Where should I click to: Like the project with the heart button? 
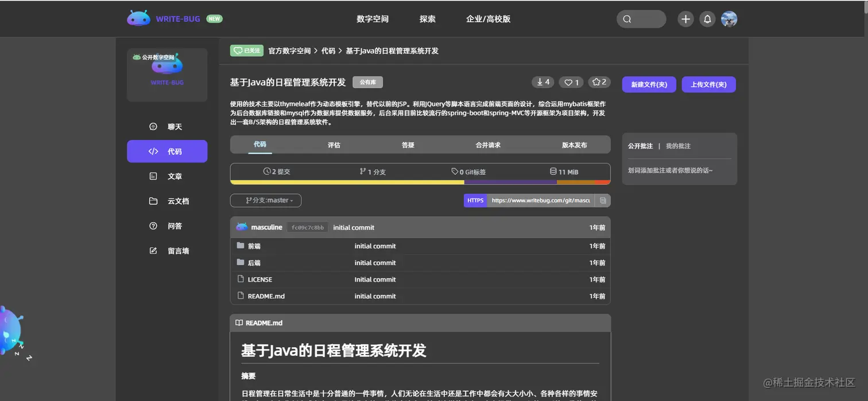pos(571,82)
